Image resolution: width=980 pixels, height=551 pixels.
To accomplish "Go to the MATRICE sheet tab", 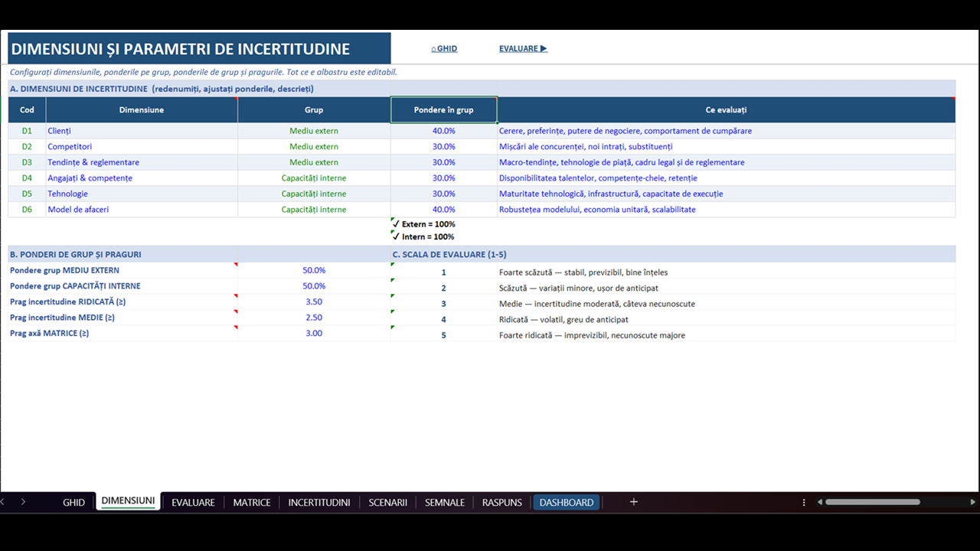I will (x=252, y=503).
